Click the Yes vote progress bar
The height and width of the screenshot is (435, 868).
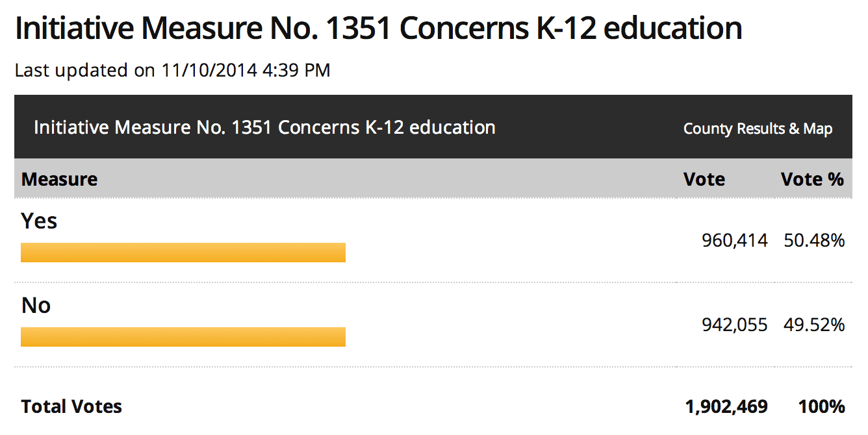pos(183,253)
